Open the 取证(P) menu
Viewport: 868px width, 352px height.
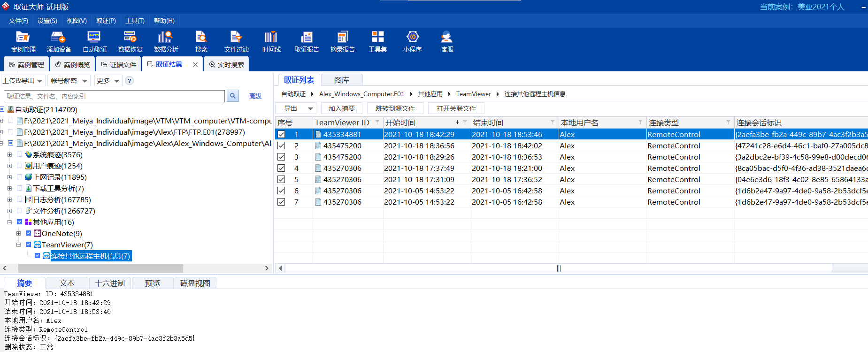(106, 21)
